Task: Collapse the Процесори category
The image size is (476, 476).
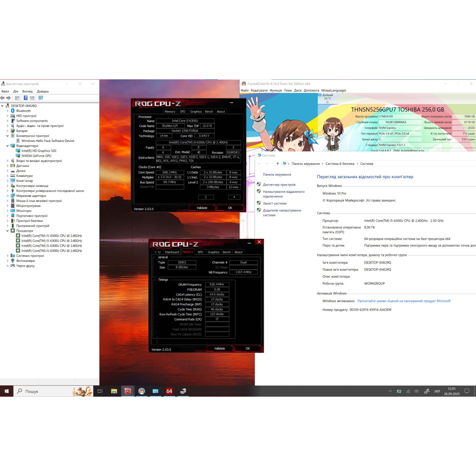Action: [x=8, y=231]
